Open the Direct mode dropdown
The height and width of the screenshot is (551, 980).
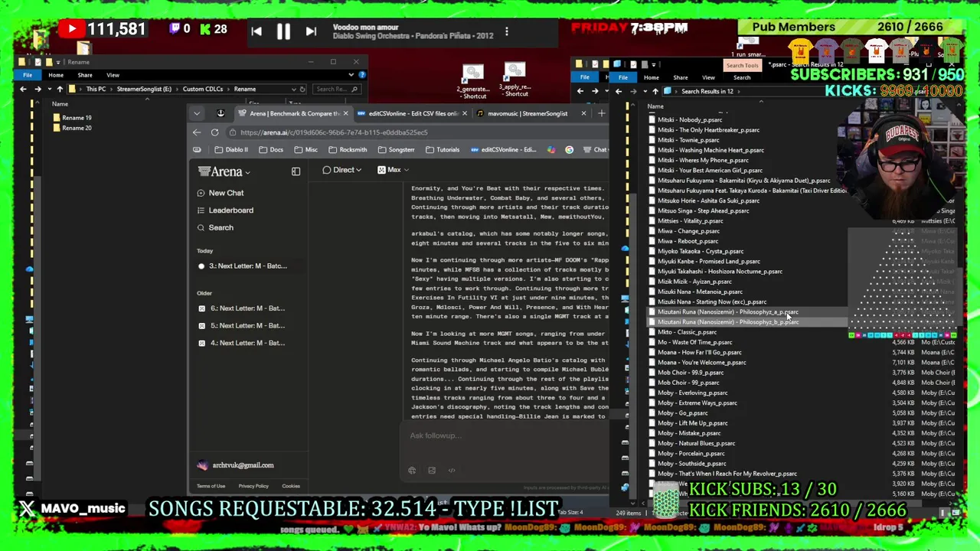point(341,170)
